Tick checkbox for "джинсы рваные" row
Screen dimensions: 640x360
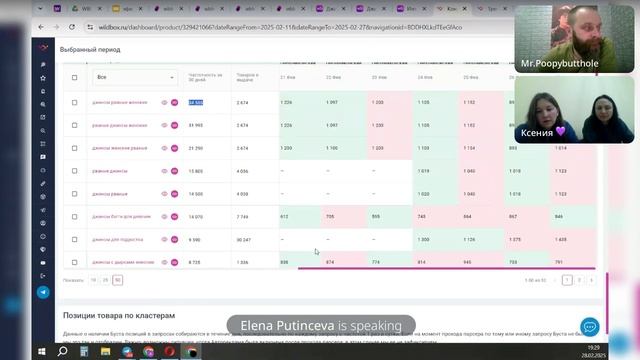74,194
